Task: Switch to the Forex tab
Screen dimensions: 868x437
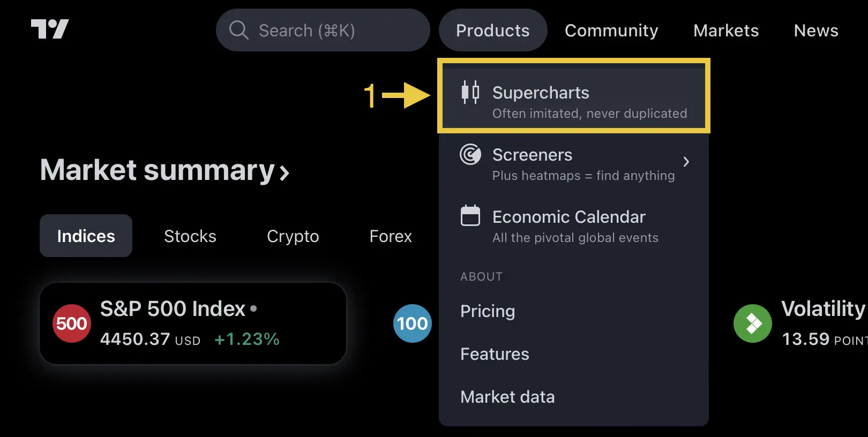Action: pyautogui.click(x=390, y=236)
